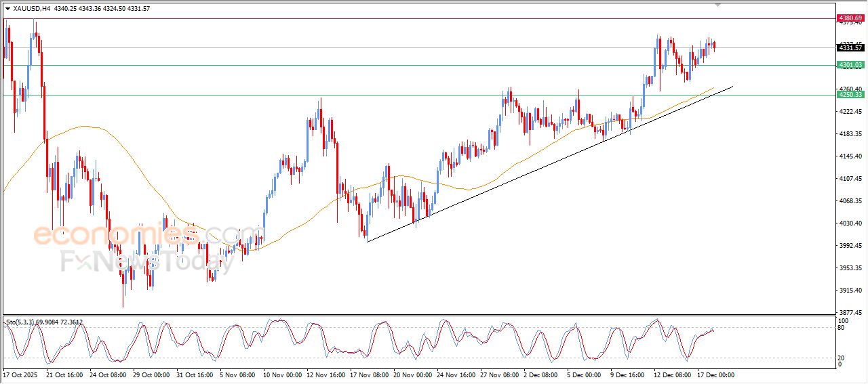Click the green 4301.03 price label

(850, 65)
